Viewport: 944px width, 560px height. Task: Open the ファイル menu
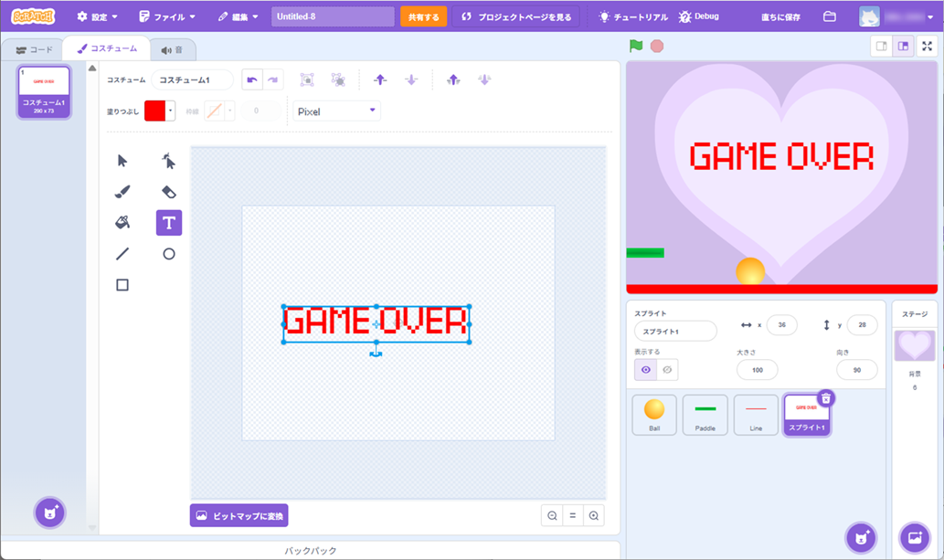[167, 16]
